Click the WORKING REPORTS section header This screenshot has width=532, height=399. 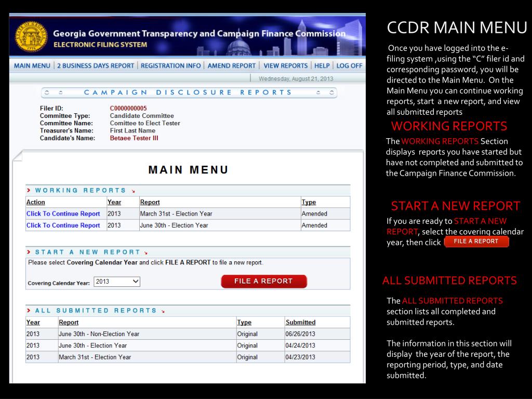pos(81,191)
